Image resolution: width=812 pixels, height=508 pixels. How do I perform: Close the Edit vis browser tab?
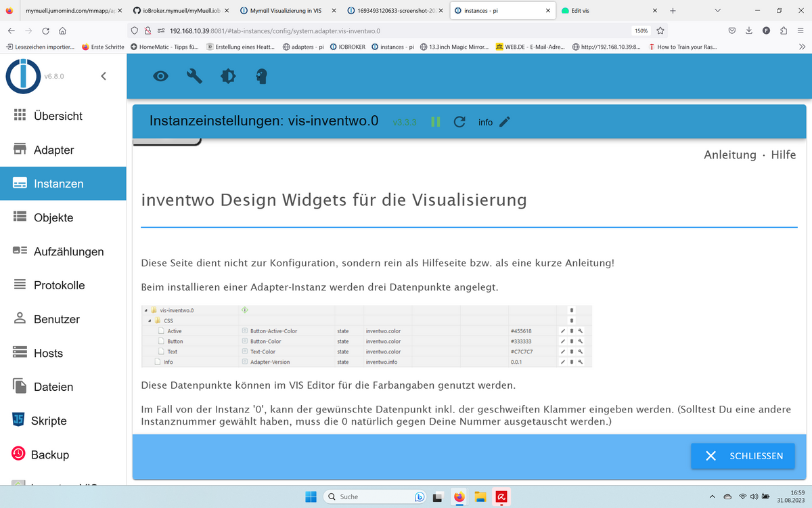[654, 11]
